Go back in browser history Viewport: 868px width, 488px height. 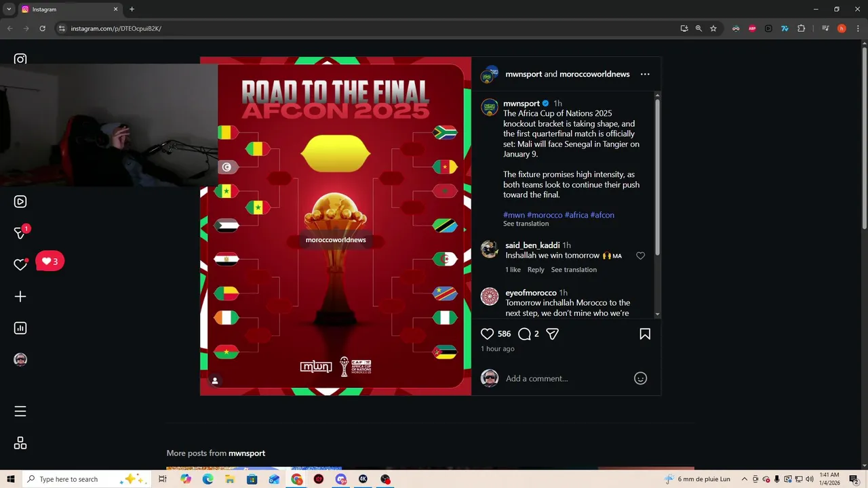9,28
